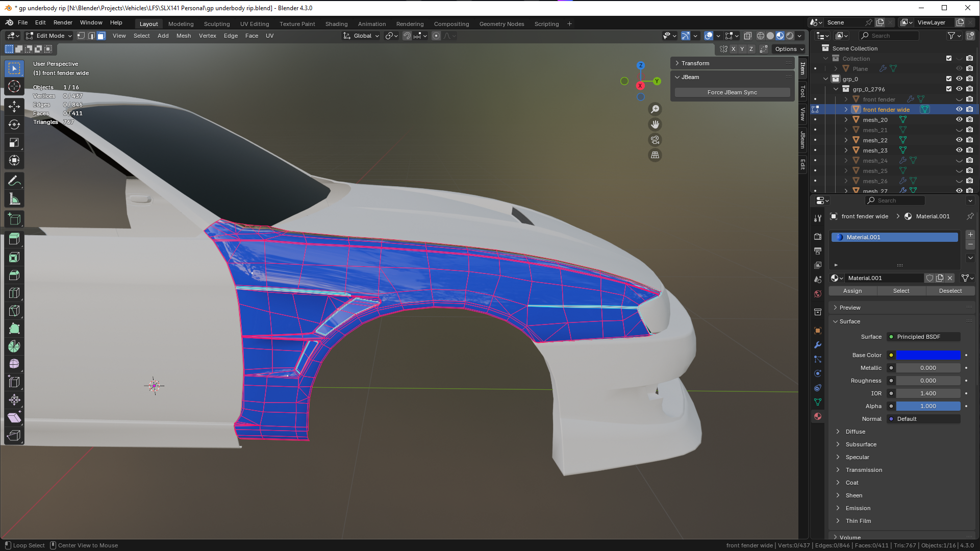This screenshot has width=980, height=551.
Task: Activate the Knife tool
Action: [14, 311]
